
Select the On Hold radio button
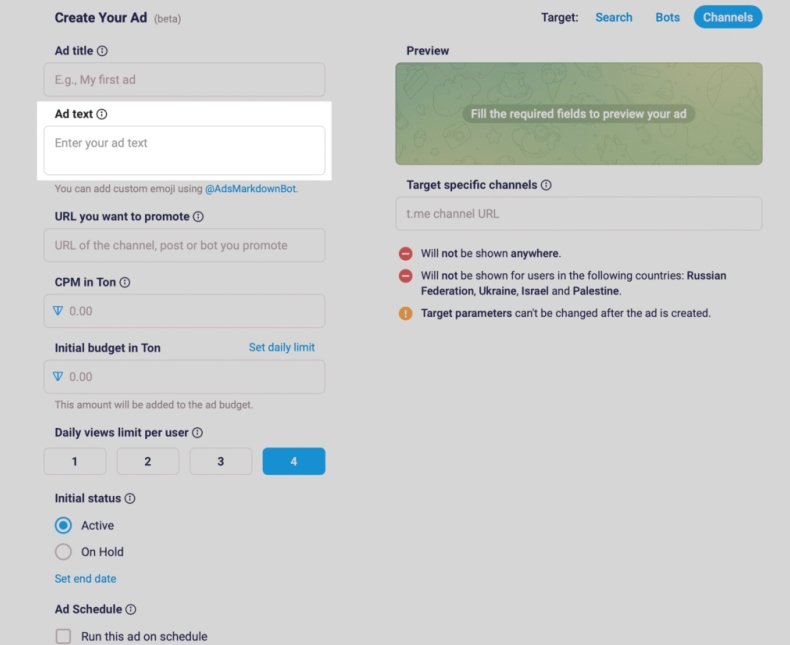(64, 552)
